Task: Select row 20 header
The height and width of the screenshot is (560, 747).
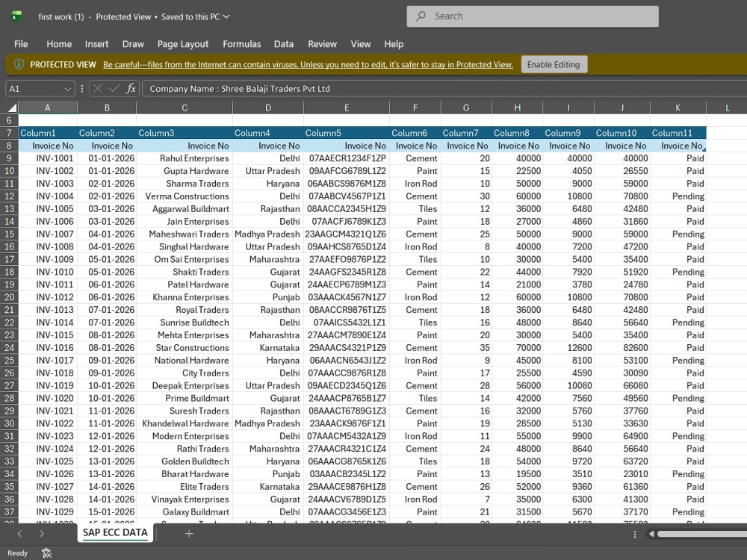Action: (9, 297)
